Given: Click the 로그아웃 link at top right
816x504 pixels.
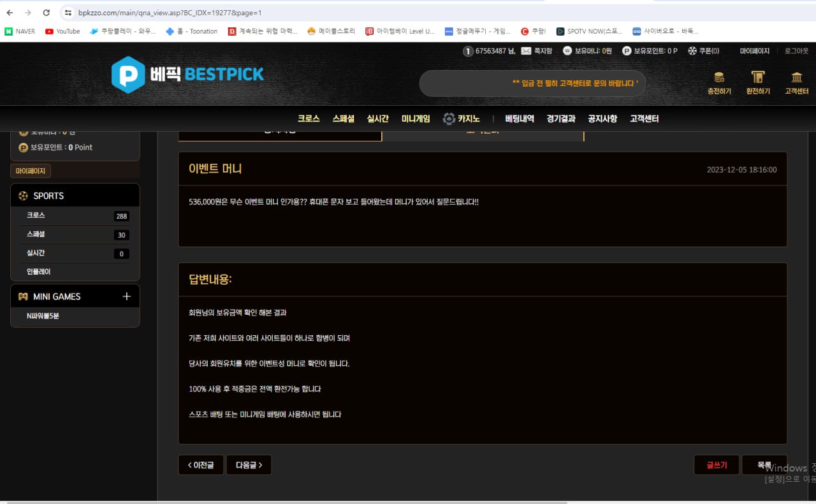Looking at the screenshot, I should pyautogui.click(x=796, y=51).
